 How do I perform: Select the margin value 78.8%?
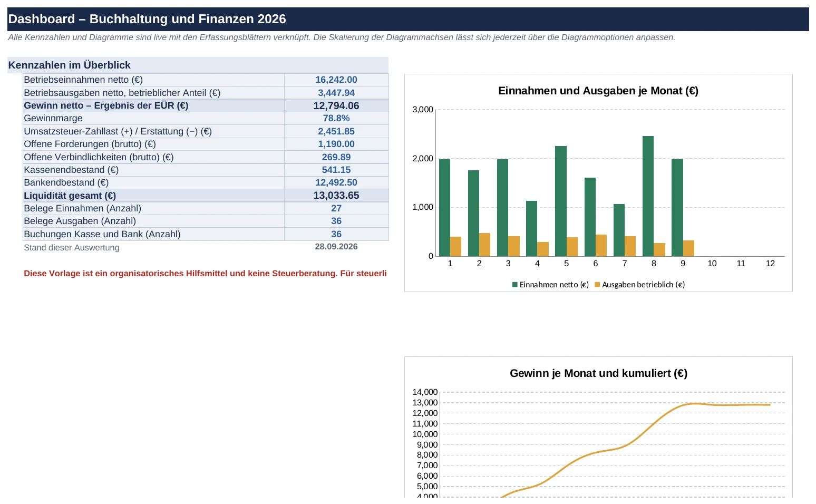(x=336, y=118)
